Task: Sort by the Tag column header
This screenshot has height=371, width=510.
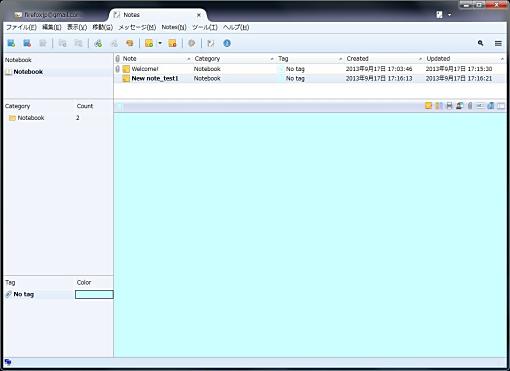Action: tap(310, 59)
